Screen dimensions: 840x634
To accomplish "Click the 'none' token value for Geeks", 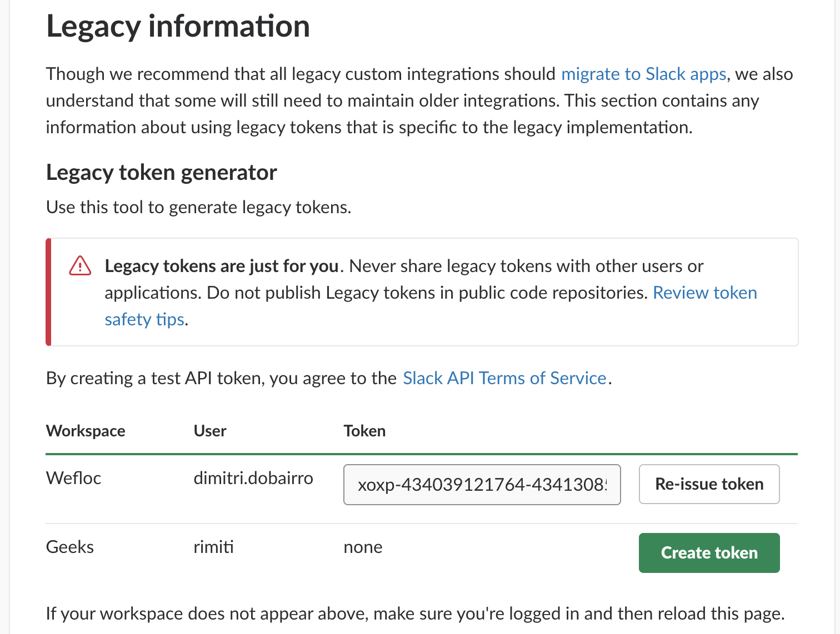I will coord(363,547).
